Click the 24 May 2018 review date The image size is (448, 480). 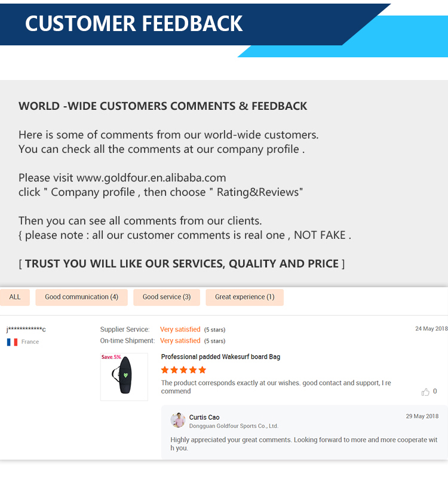[431, 329]
